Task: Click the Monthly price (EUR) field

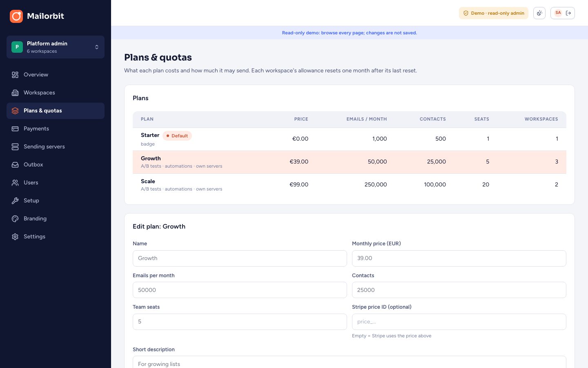Action: 459,258
